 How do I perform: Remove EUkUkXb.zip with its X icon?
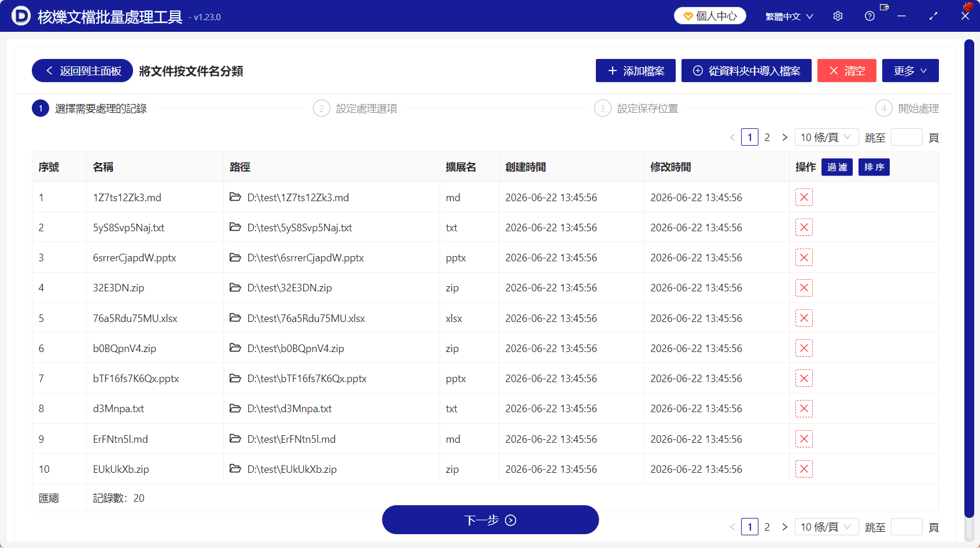point(804,469)
